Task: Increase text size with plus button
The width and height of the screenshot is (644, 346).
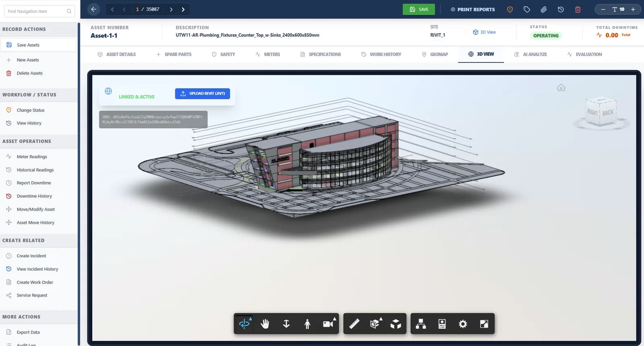Action: (x=633, y=9)
